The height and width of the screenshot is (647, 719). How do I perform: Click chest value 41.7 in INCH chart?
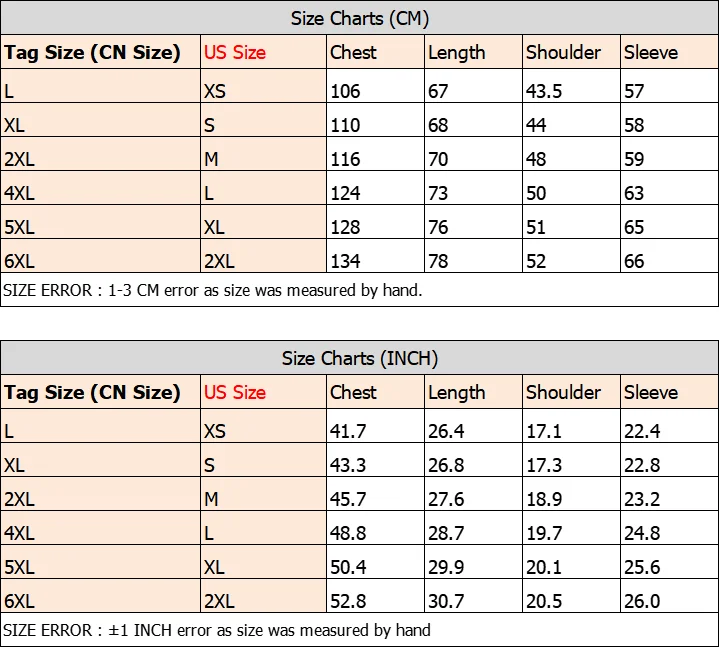click(348, 431)
